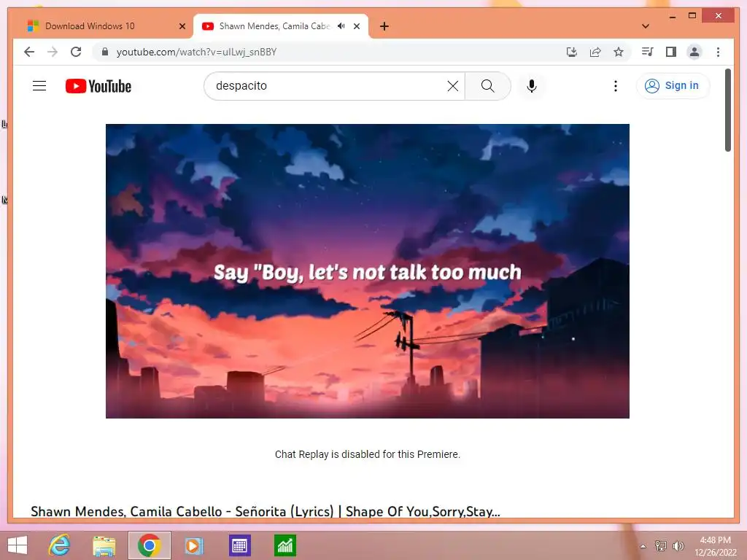Click the Sign in button
The height and width of the screenshot is (560, 747).
tap(672, 86)
